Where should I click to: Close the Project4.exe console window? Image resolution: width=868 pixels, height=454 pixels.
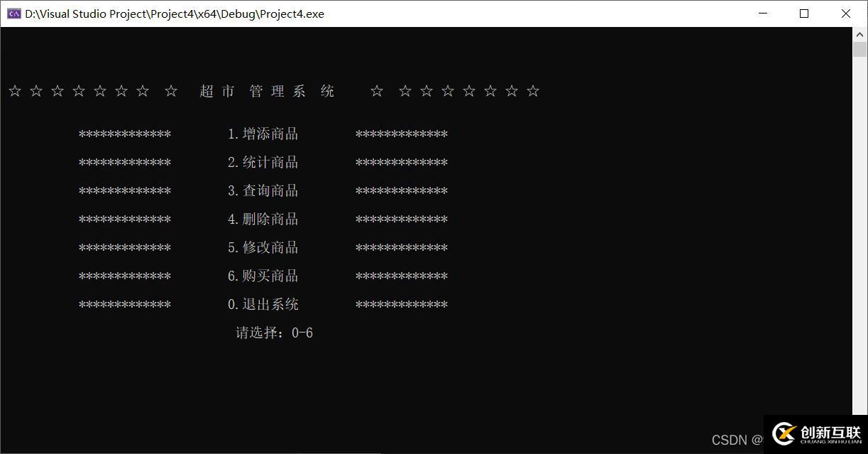point(846,13)
